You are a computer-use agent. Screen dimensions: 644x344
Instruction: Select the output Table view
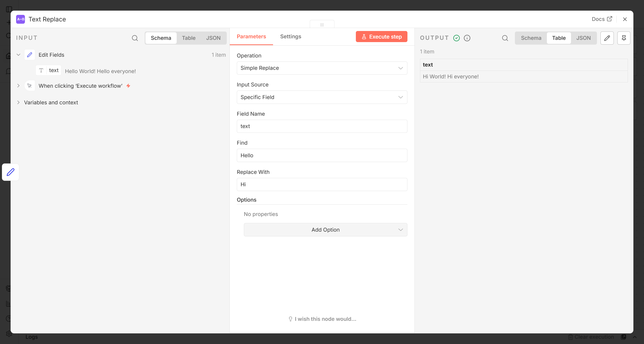[559, 38]
